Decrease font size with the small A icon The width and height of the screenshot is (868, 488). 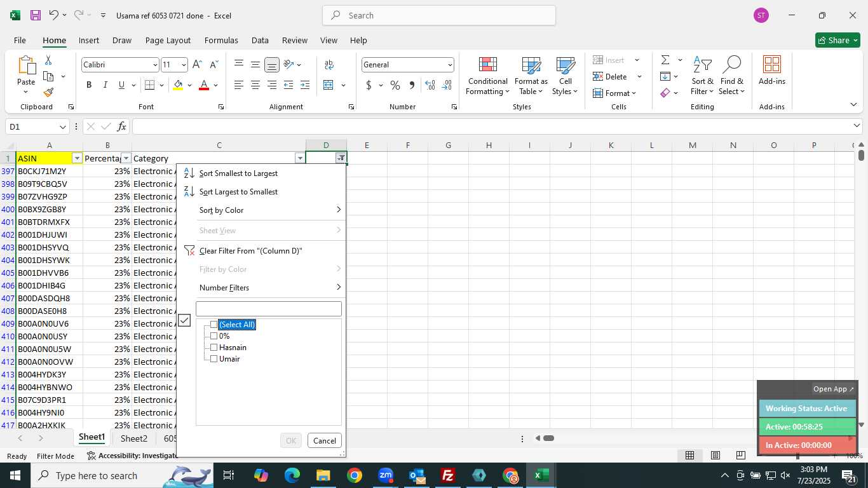214,64
